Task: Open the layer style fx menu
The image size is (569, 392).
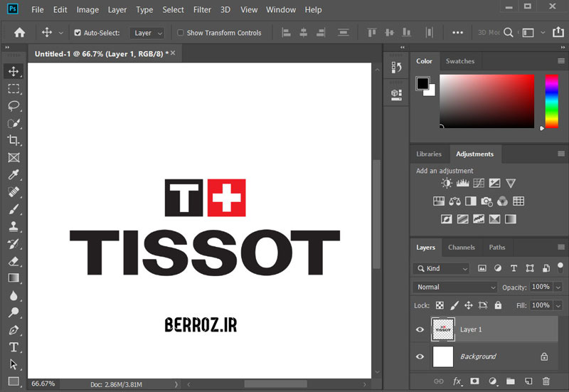Action: [457, 381]
